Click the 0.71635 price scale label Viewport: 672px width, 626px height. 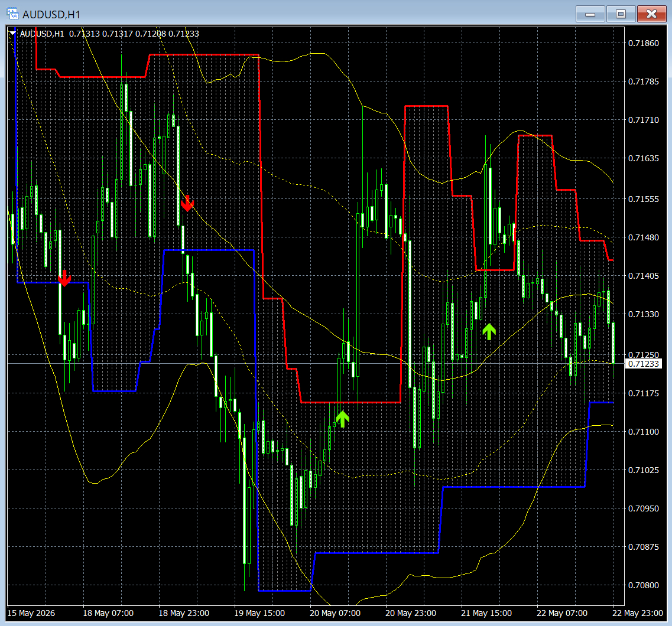click(x=643, y=158)
